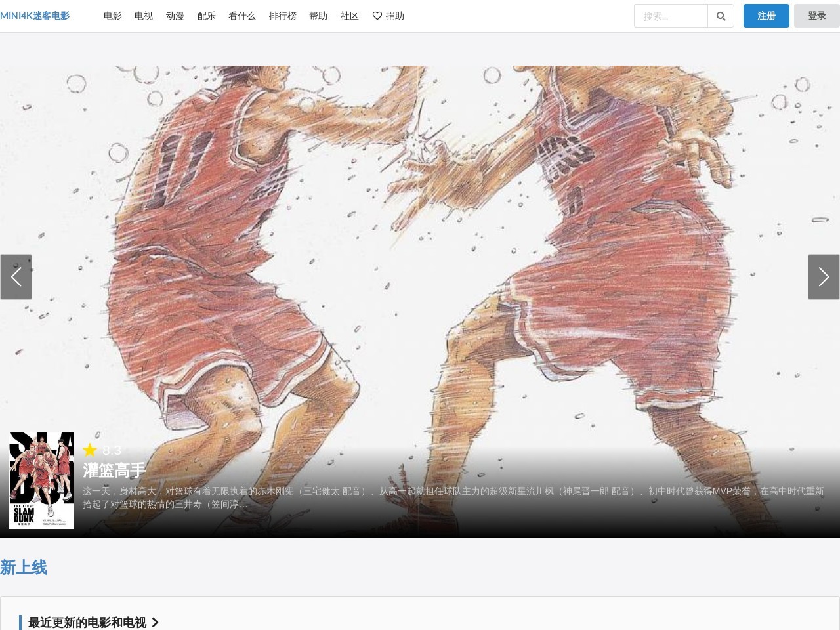
Task: Open the 灌篮高手 movie title
Action: click(x=114, y=471)
